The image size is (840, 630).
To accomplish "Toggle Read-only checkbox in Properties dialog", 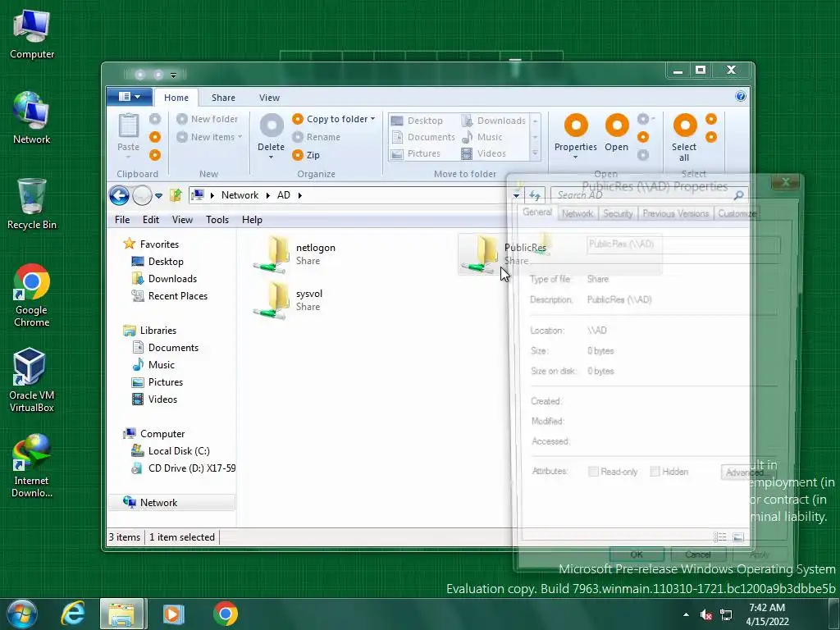I will point(593,472).
